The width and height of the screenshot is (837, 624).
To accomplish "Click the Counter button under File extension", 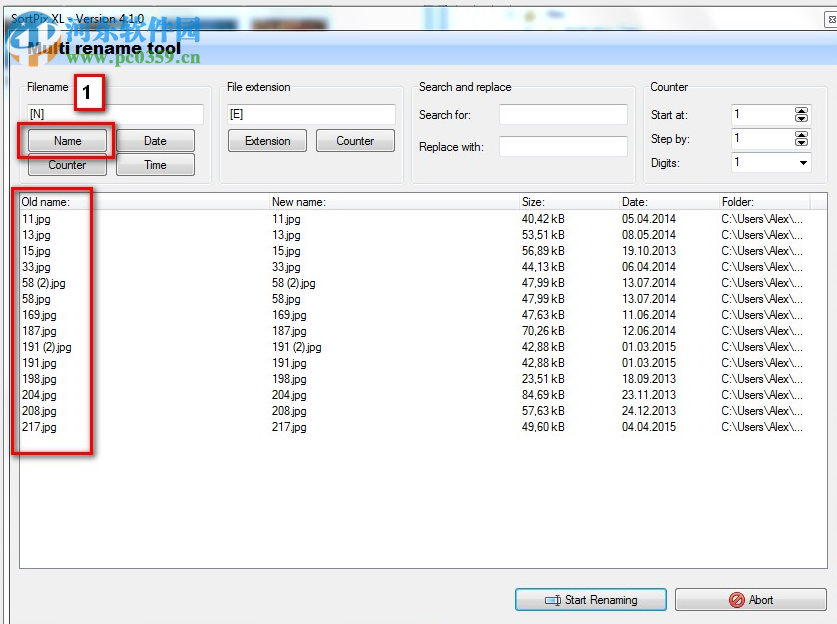I will coord(355,141).
